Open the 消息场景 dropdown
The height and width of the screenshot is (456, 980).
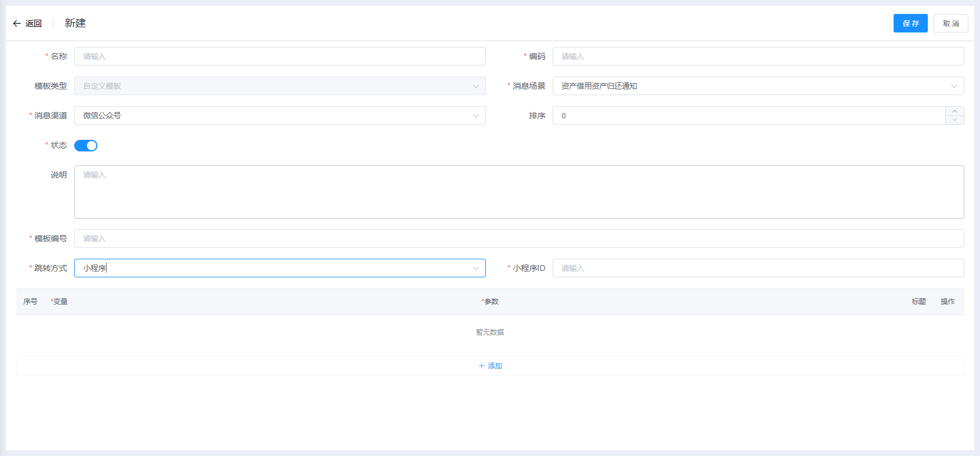[x=757, y=86]
